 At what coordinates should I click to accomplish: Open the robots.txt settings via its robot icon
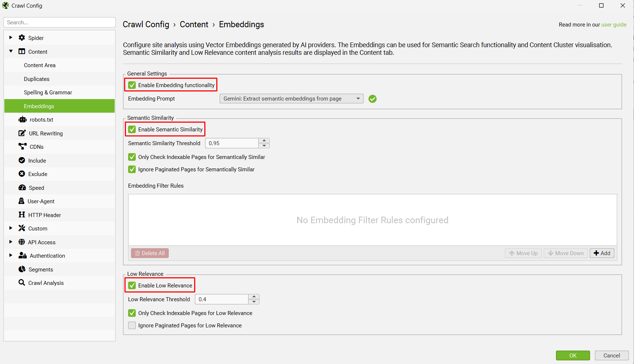click(23, 119)
